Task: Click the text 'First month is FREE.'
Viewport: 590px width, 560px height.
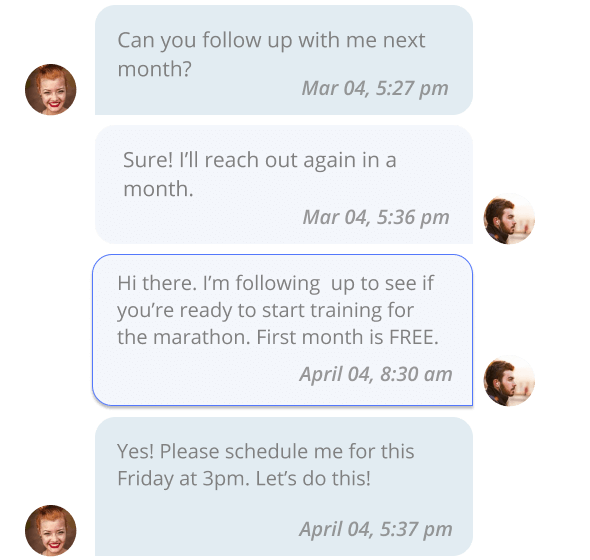Action: [347, 337]
